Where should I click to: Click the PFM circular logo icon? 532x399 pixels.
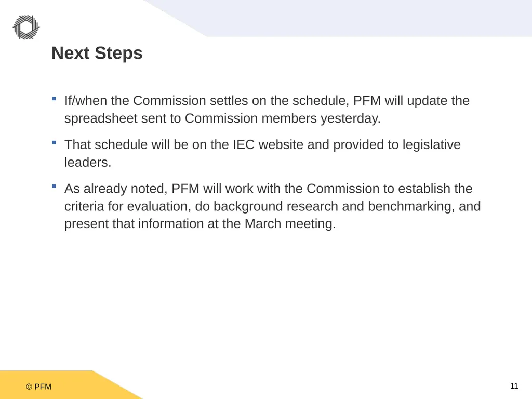[26, 27]
